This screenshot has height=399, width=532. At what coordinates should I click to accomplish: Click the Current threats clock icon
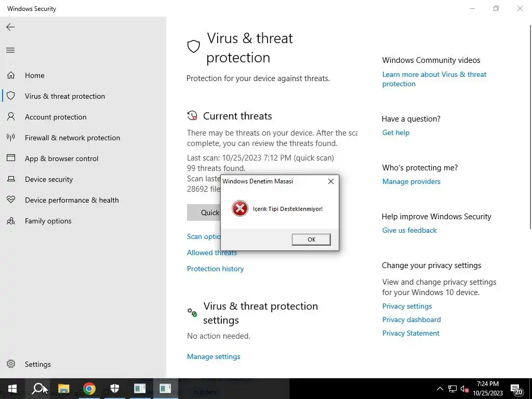coord(192,116)
